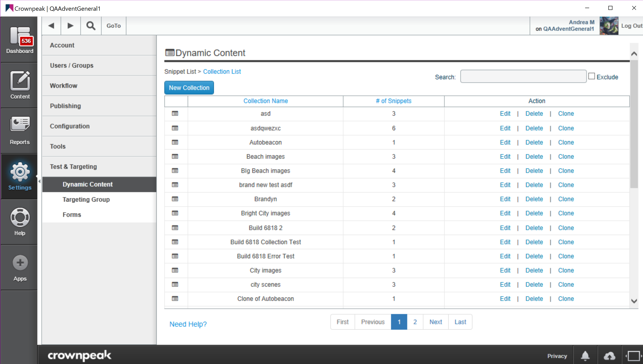This screenshot has height=364, width=643.
Task: Open the Tools menu section
Action: [99, 146]
